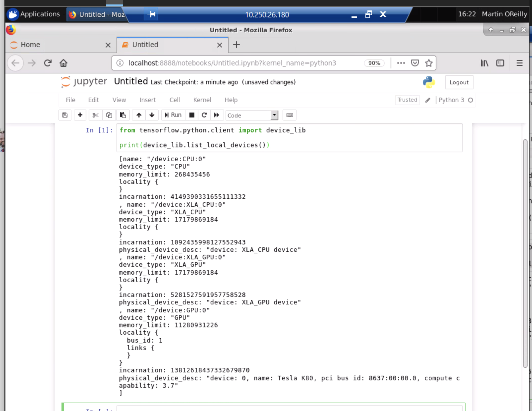Toggle the bookmark star for this page

tap(429, 63)
